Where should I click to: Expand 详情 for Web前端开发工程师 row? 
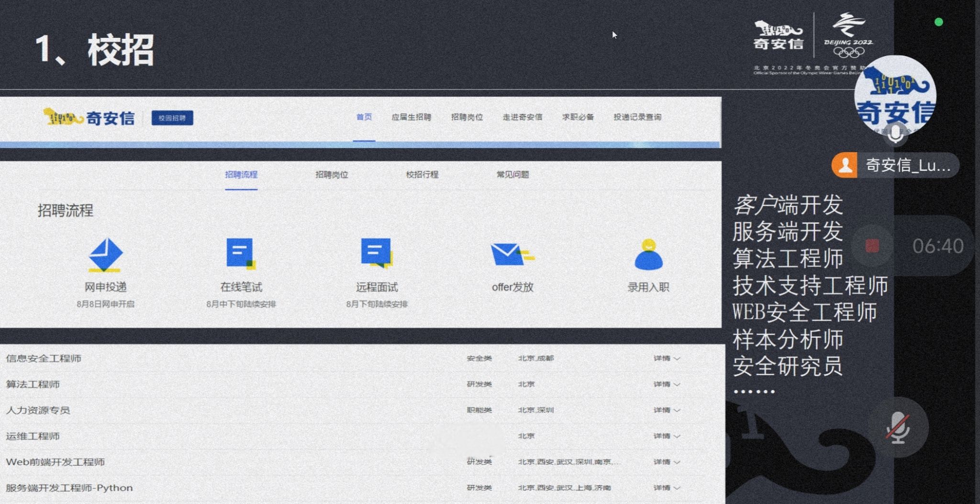tap(667, 462)
